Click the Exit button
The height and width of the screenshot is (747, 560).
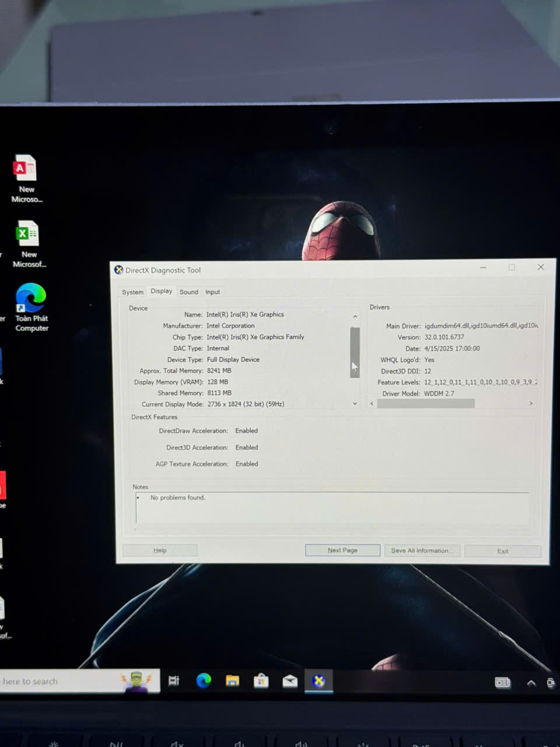pos(502,551)
